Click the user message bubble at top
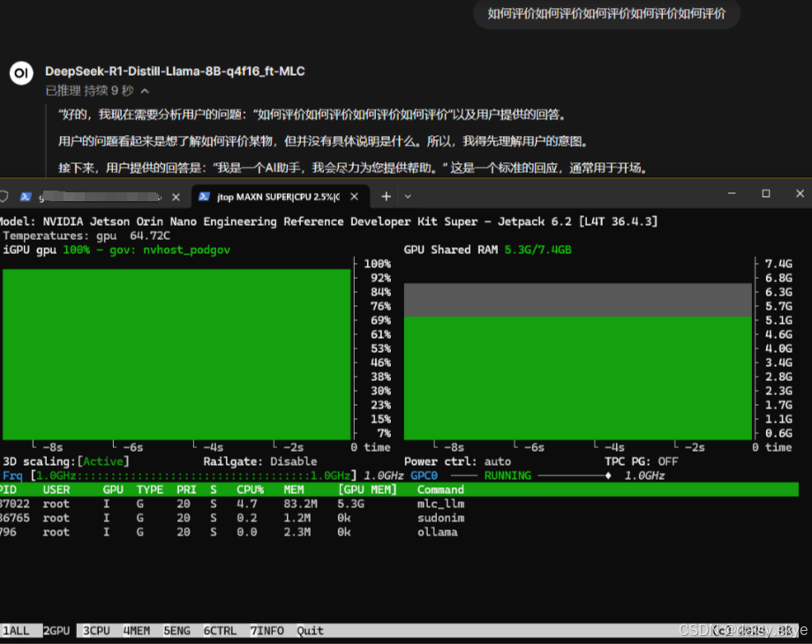This screenshot has width=812, height=644. coord(606,14)
